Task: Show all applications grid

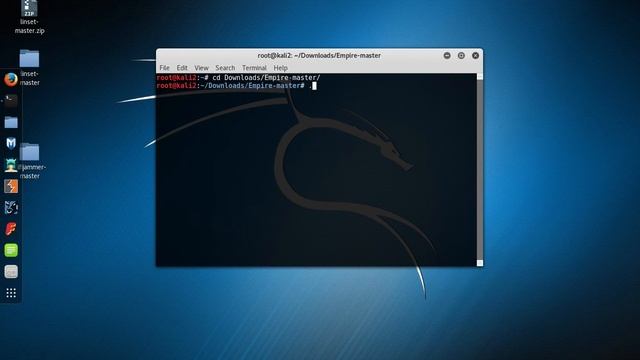Action: (x=11, y=293)
